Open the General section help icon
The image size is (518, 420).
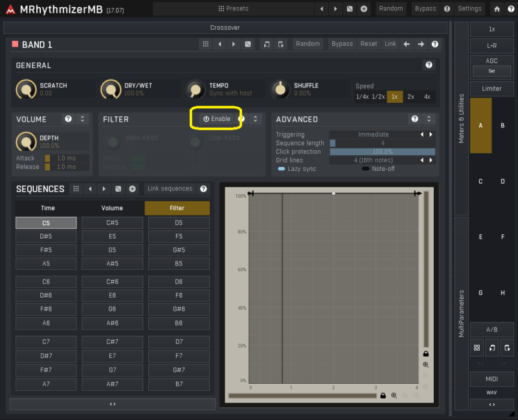[x=428, y=65]
